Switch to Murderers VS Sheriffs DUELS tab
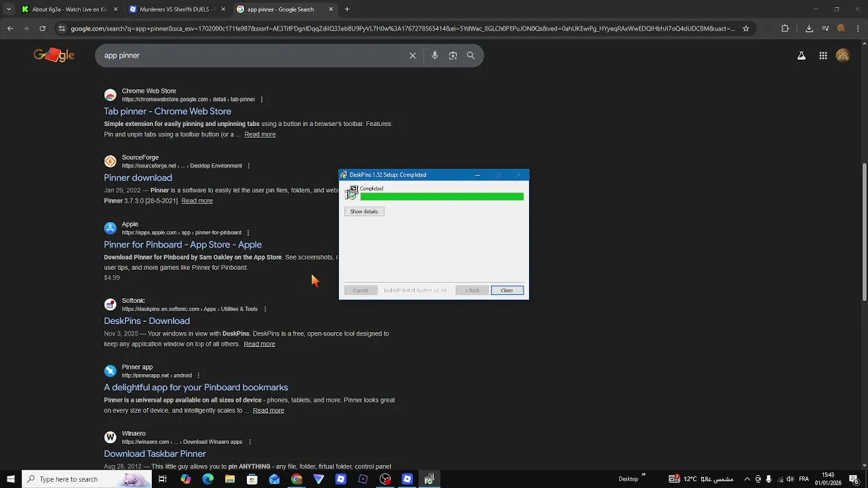Screen dimensions: 868x488 pyautogui.click(x=176, y=9)
